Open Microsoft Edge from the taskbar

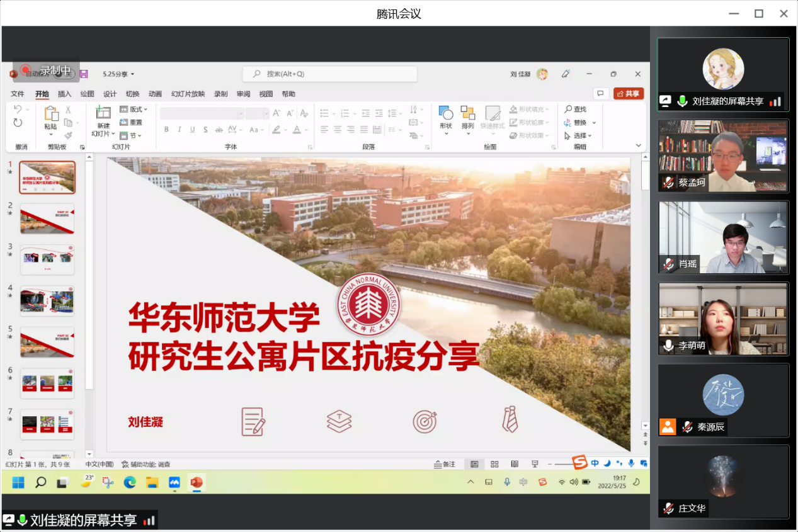click(x=130, y=483)
